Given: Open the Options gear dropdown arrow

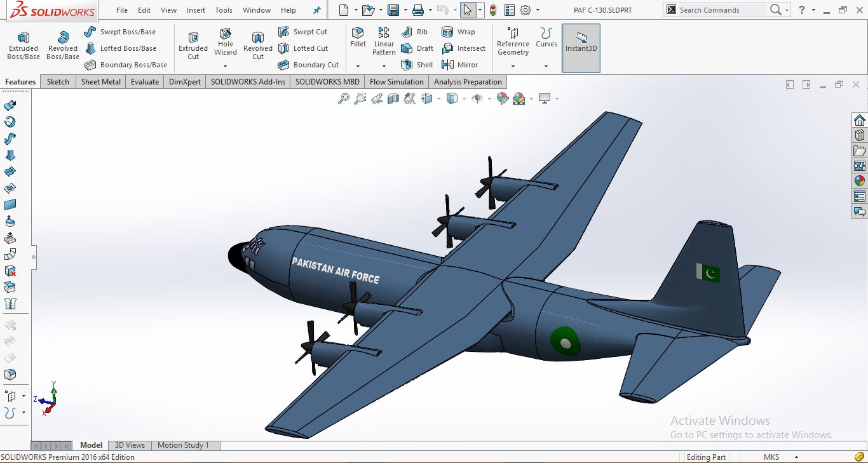Looking at the screenshot, I should (x=538, y=10).
